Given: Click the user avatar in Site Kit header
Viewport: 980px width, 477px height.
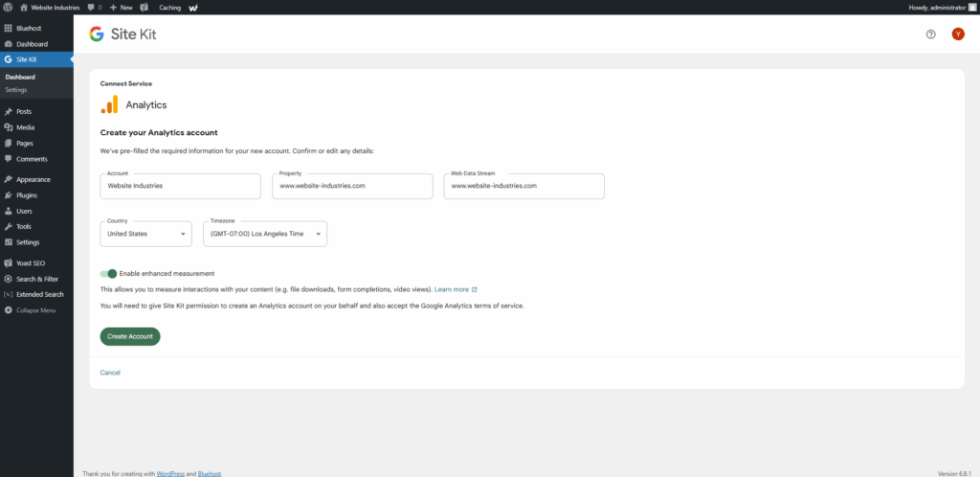Looking at the screenshot, I should tap(957, 34).
